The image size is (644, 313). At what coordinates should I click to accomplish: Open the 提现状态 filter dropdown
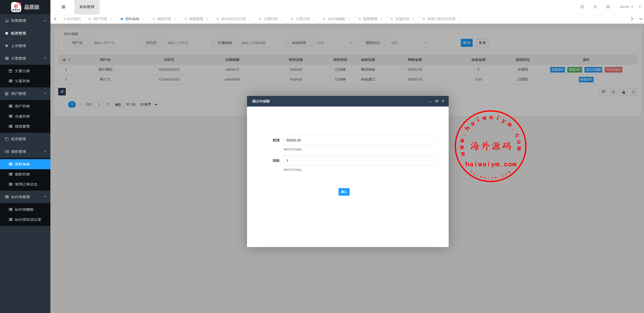(408, 43)
